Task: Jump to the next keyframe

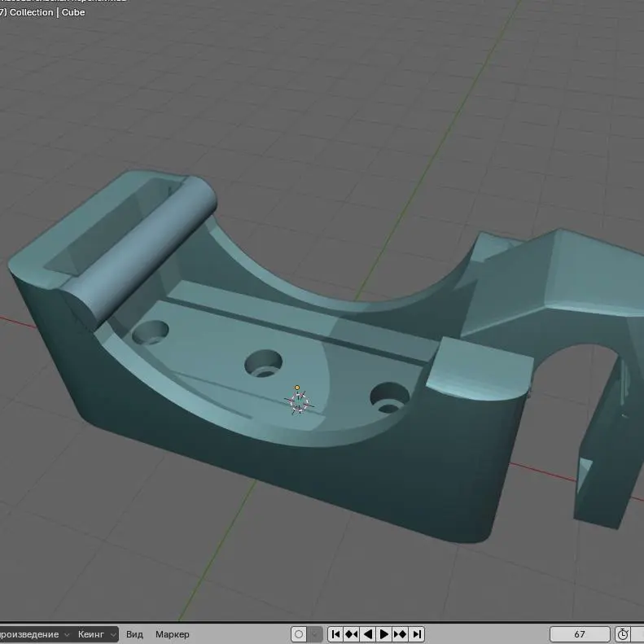Action: pos(401,634)
